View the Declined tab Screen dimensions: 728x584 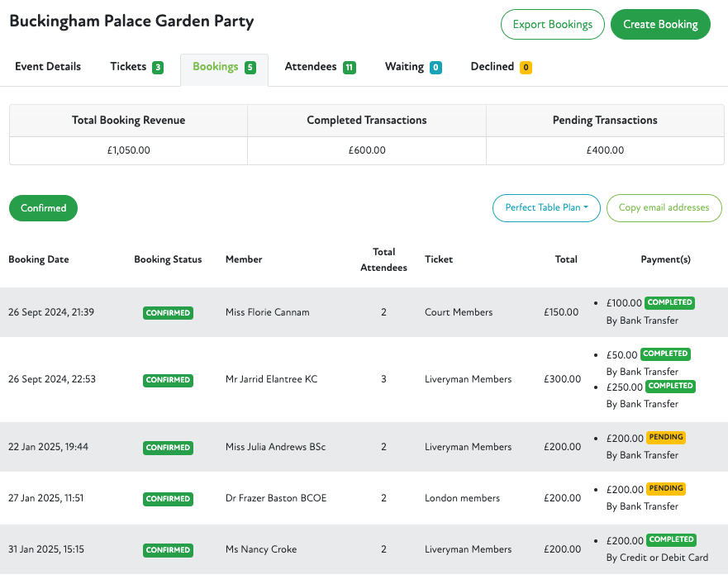pyautogui.click(x=500, y=67)
